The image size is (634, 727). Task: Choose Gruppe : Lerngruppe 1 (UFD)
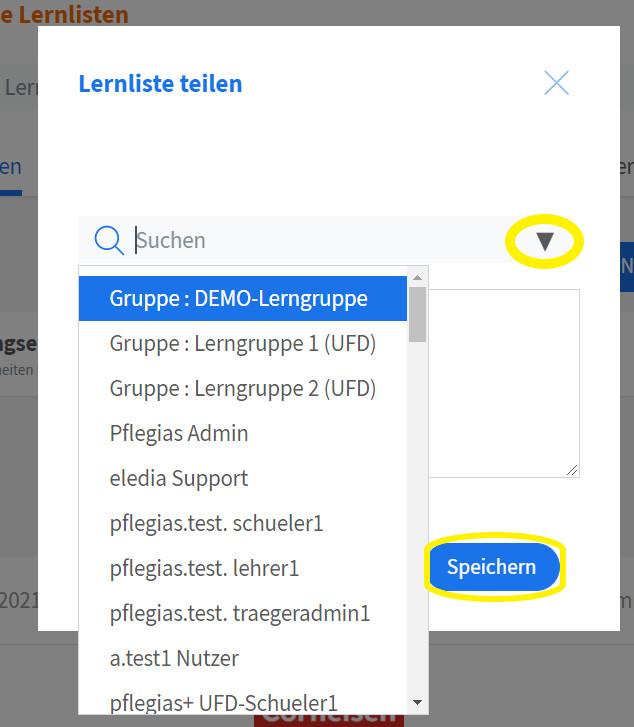tap(242, 343)
